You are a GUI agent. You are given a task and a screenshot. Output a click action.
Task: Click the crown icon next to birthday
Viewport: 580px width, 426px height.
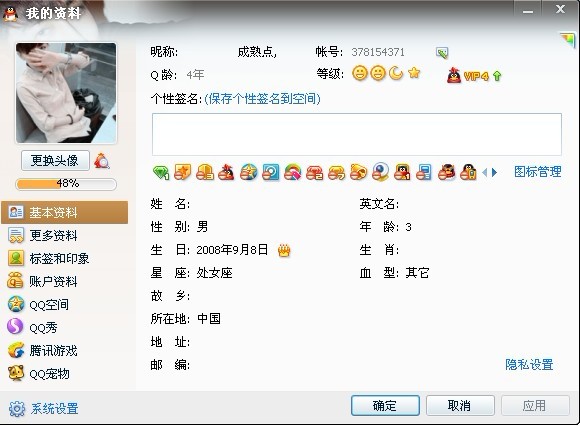point(284,250)
